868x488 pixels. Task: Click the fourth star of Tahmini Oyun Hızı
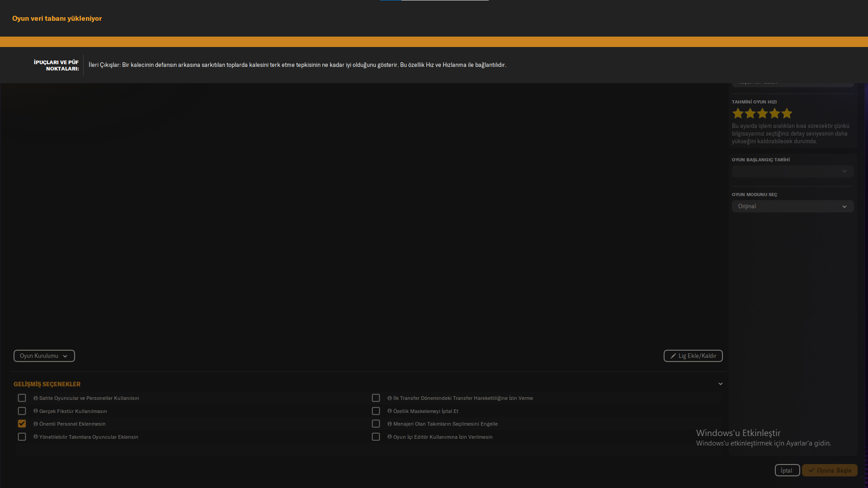(774, 113)
